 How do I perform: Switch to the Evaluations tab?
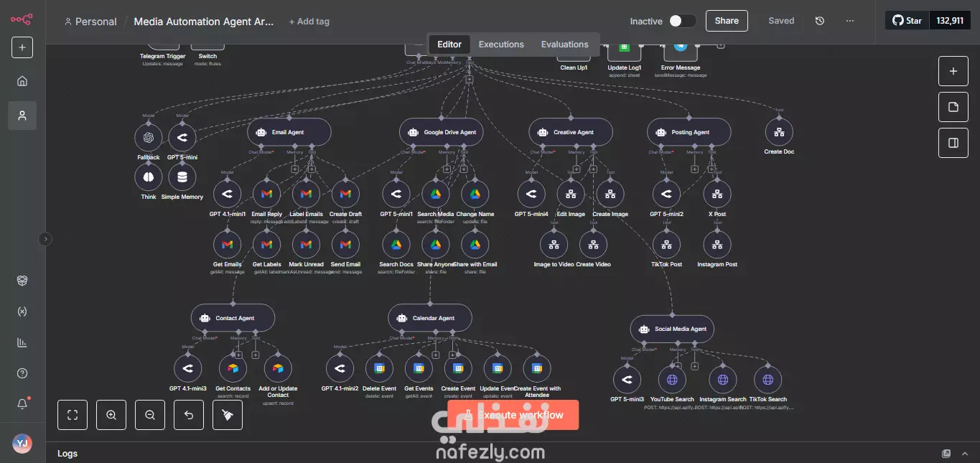coord(565,45)
